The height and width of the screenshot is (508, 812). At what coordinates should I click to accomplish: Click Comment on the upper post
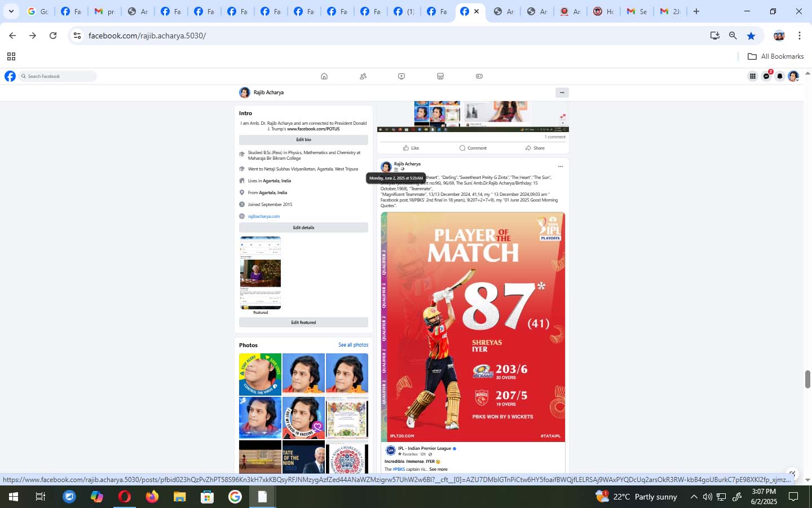pos(473,148)
